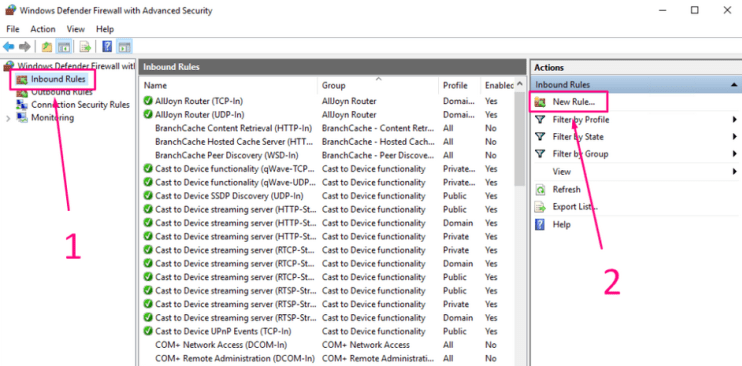Click the Monitoring tree icon
Screen dimensions: 742x366
tap(22, 117)
